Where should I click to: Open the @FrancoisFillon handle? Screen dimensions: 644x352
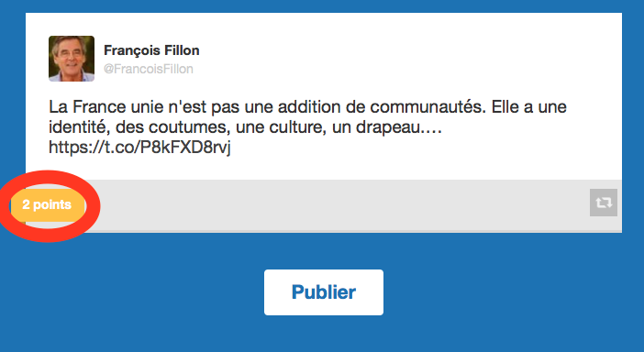tap(149, 69)
